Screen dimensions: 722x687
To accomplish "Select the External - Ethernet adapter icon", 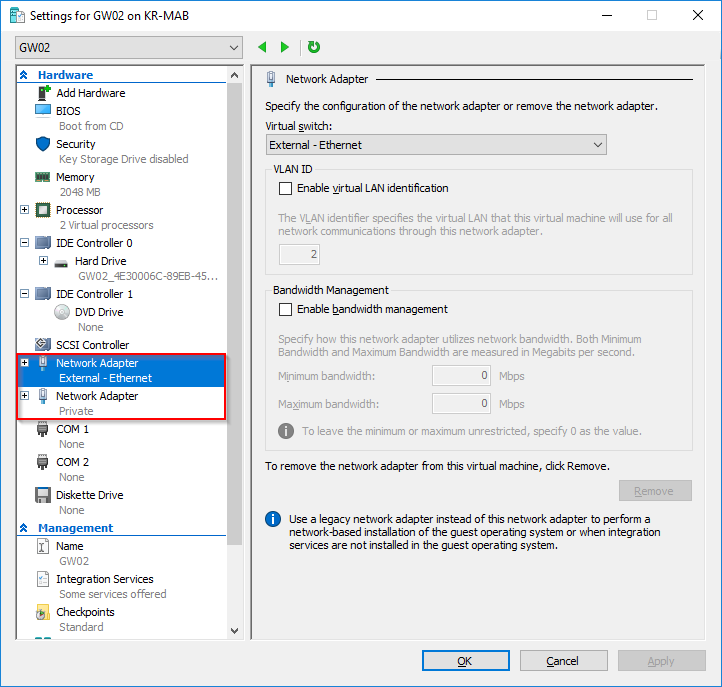I will (x=43, y=363).
